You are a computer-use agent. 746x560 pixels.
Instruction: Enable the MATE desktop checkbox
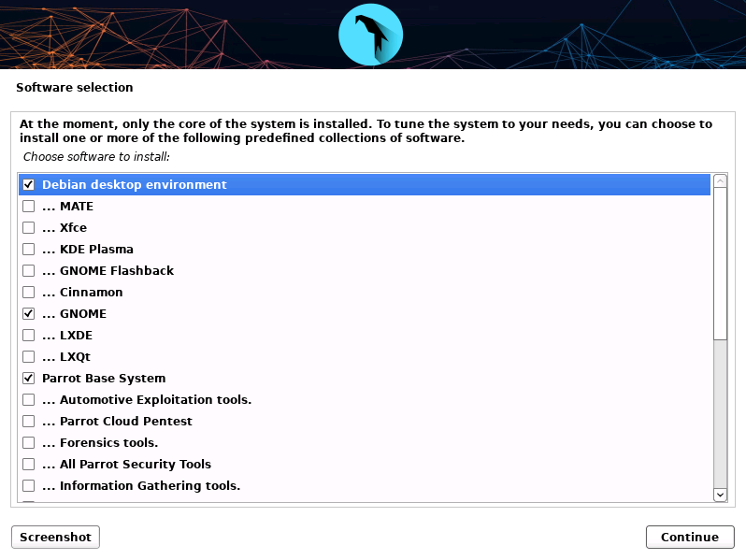(29, 206)
